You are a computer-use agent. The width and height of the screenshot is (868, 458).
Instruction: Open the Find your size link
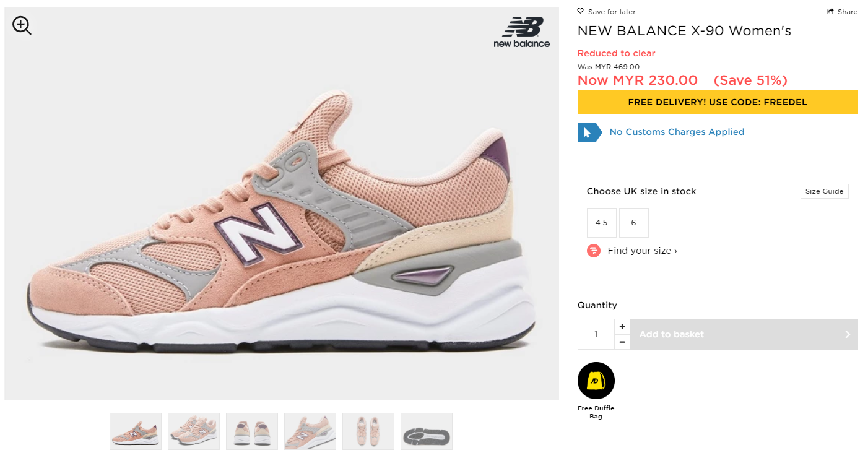(642, 251)
